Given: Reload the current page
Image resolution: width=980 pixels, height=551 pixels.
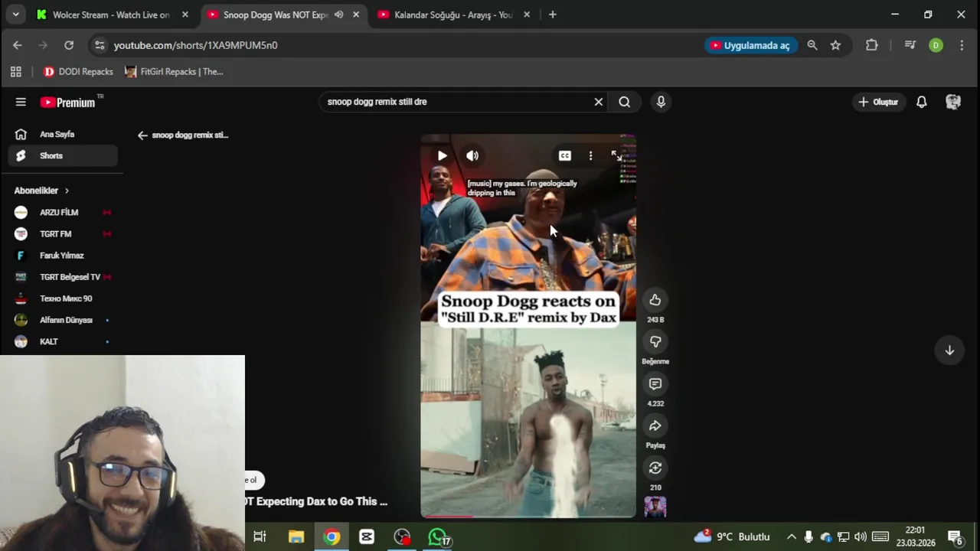Looking at the screenshot, I should [69, 45].
